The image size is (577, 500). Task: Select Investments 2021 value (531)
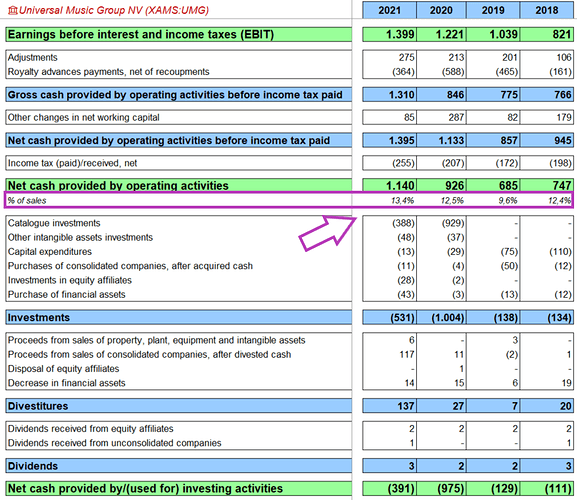pyautogui.click(x=403, y=318)
